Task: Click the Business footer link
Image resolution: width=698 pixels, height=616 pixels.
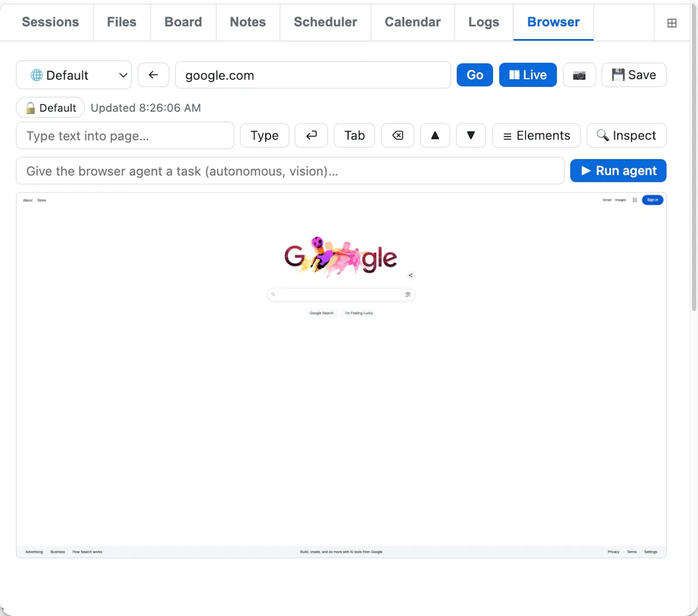Action: 58,552
